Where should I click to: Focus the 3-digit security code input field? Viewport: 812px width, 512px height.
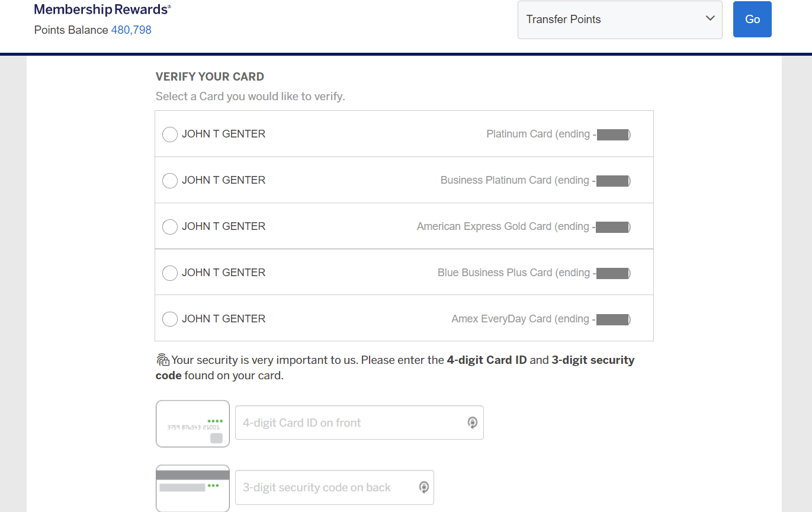point(326,487)
